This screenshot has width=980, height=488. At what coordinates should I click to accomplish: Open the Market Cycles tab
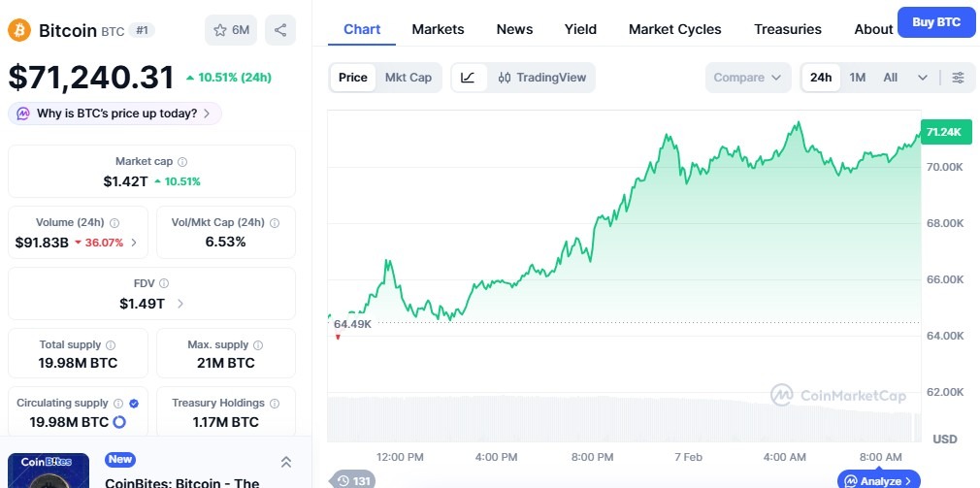click(675, 29)
